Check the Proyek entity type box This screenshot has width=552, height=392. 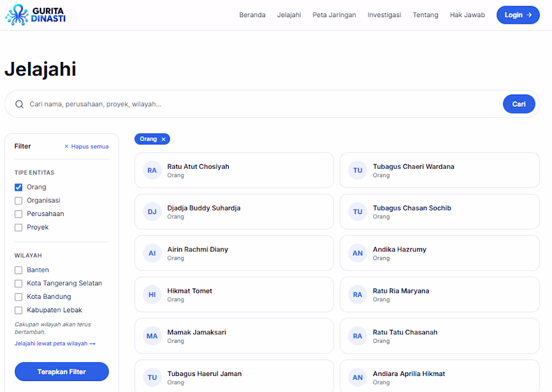click(18, 227)
